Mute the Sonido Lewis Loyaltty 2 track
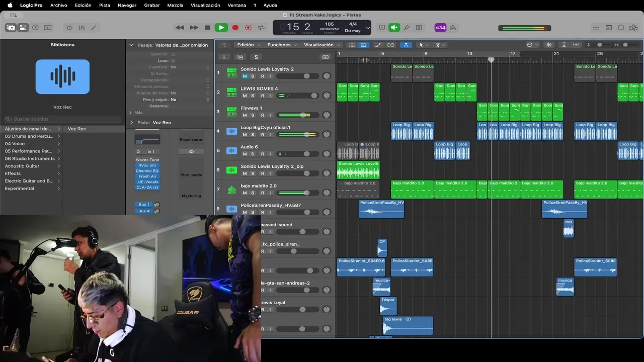 coord(245,76)
